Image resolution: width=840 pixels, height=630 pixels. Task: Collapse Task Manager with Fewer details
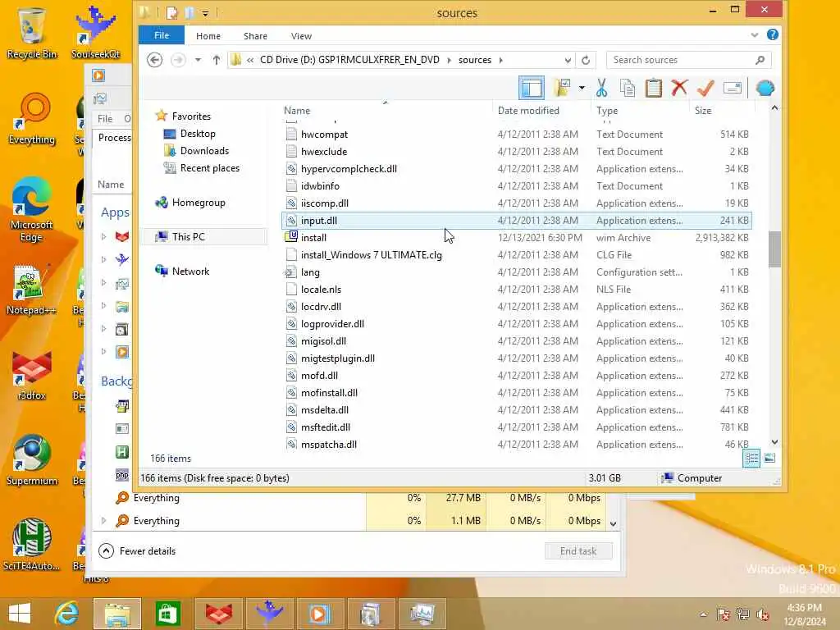click(x=137, y=551)
